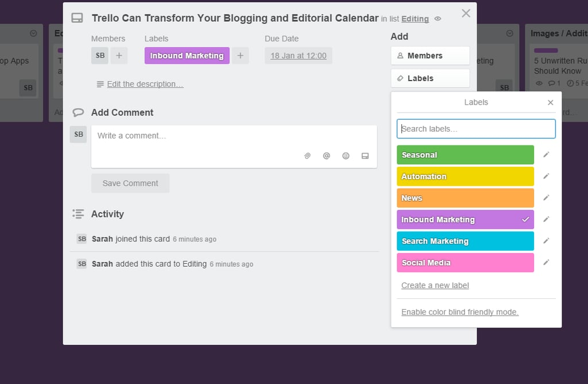Click the SB avatar on left background card
The width and height of the screenshot is (588, 384).
click(28, 88)
